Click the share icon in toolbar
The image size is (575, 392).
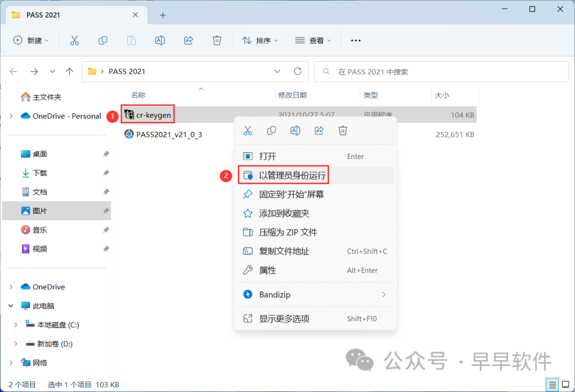[x=188, y=40]
